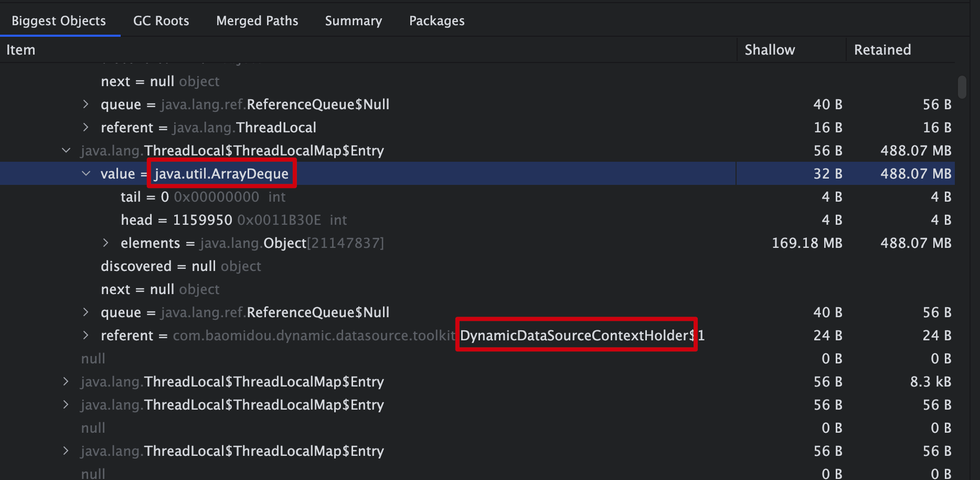Viewport: 980px width, 480px height.
Task: Select the Summary tab
Action: point(354,20)
